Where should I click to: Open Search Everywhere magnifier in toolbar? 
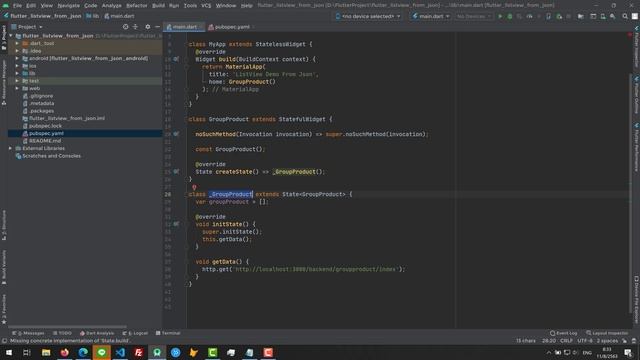tap(625, 16)
